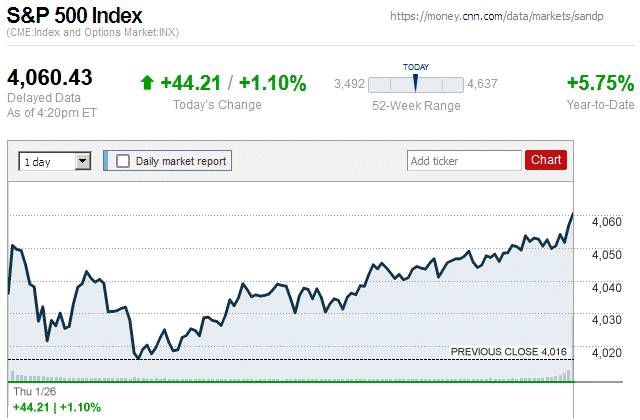Enable the Daily market report checkbox

point(123,160)
